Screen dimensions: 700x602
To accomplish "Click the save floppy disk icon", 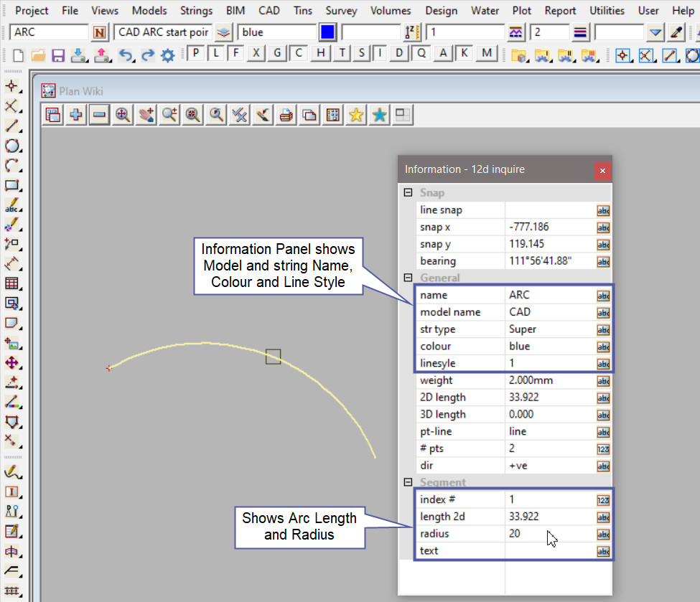I will 58,55.
